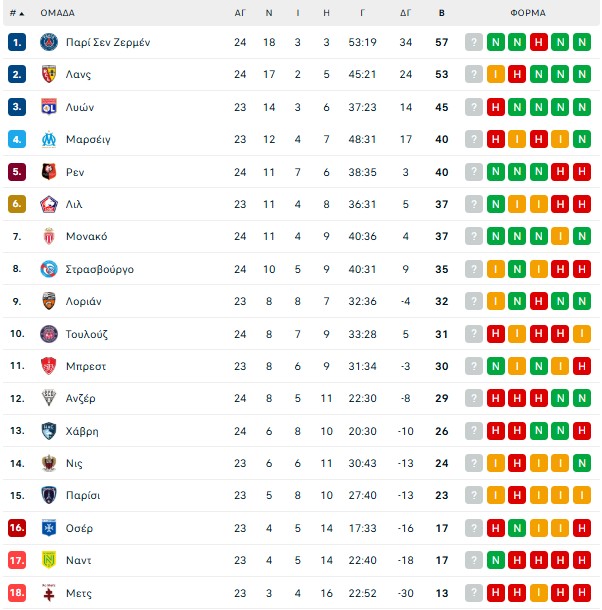Sort standings by the ΔΓ goal difference header
602x610 pixels.
(405, 13)
